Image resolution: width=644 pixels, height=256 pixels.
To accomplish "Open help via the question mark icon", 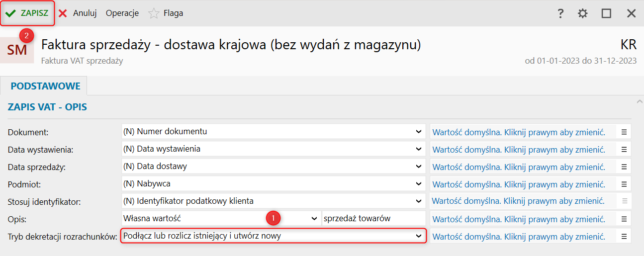I will click(560, 13).
